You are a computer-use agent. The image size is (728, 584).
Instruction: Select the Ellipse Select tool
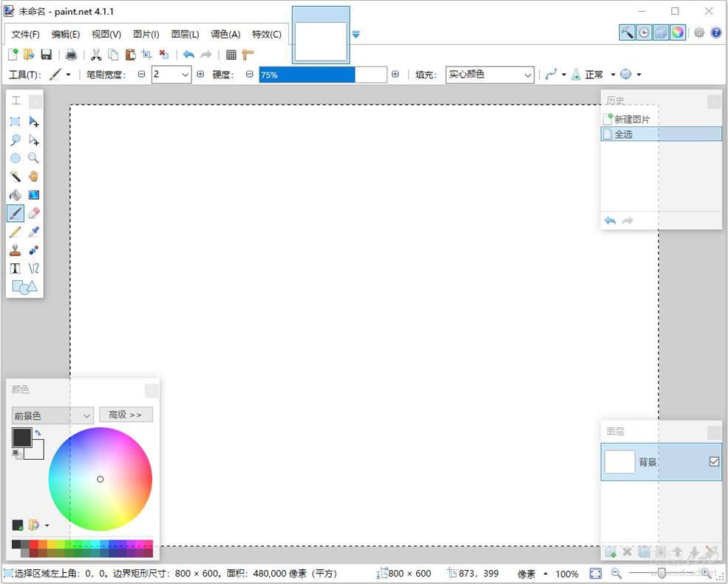(16, 158)
